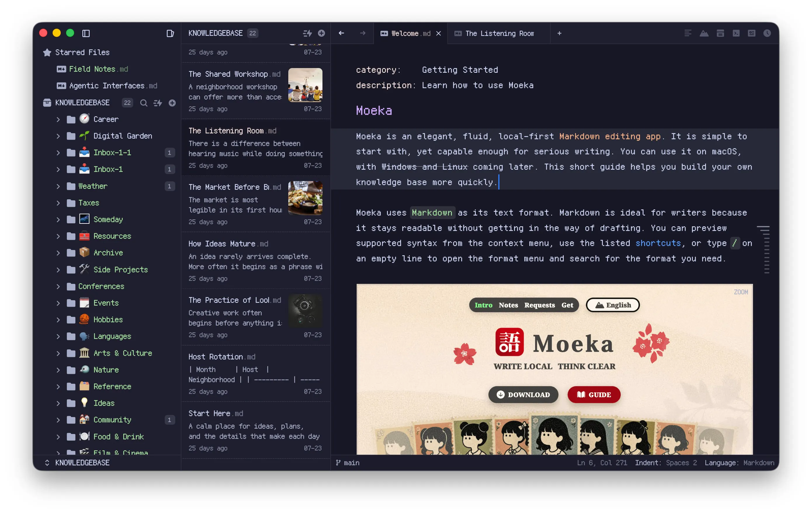Open The Shared Workshop.md note
812x514 pixels.
(x=256, y=91)
